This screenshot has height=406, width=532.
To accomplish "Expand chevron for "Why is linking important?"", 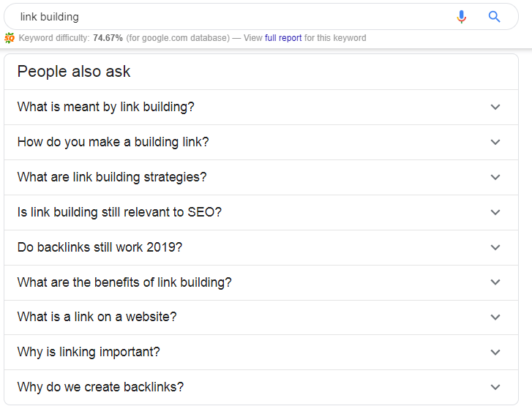I will 495,353.
